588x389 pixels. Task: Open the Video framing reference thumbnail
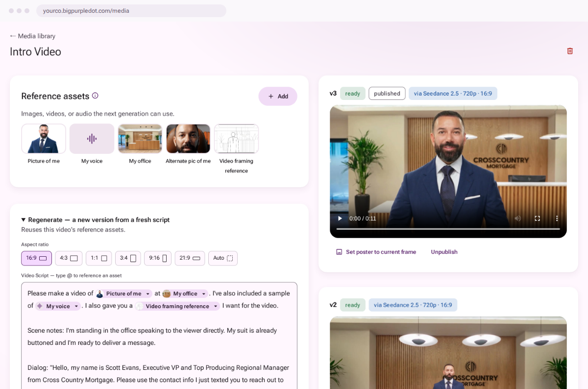[x=236, y=139]
